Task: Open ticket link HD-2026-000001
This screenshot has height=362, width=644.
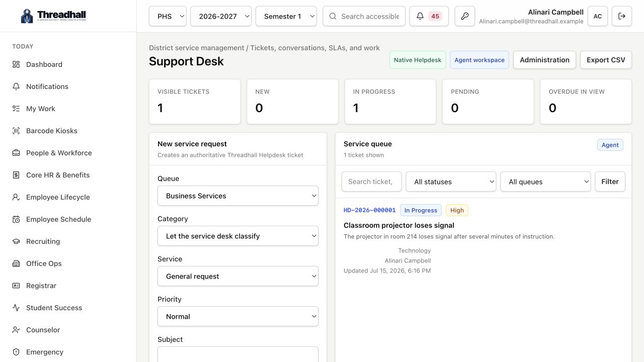Action: [370, 210]
